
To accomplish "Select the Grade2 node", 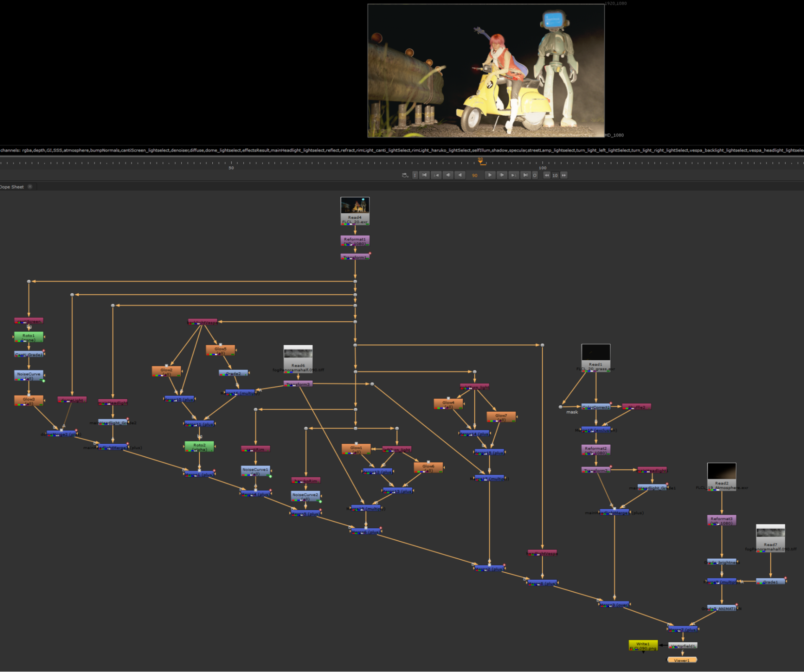I will tap(233, 373).
